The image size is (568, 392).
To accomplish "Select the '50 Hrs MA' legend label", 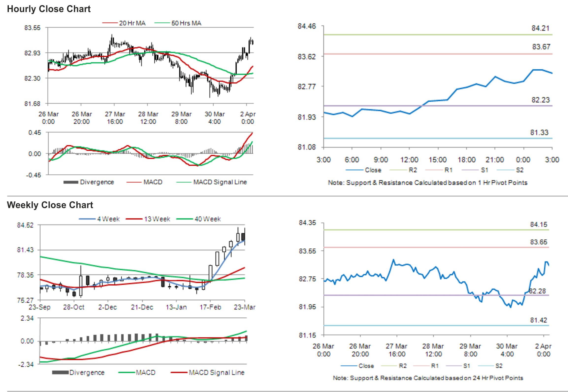I will point(186,23).
